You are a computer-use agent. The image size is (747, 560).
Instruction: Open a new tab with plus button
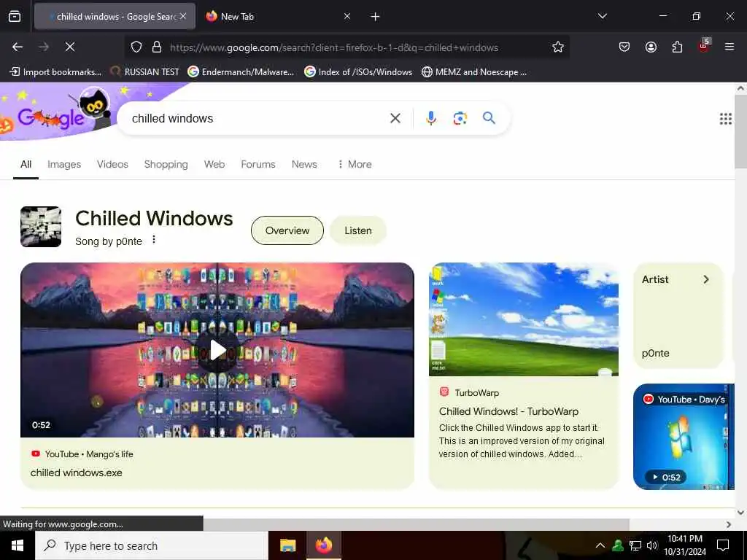(376, 17)
